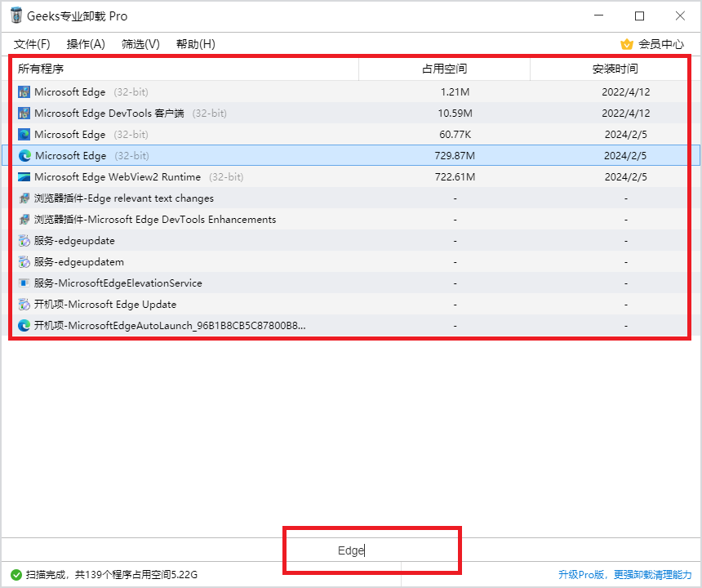Close the Geeks uninstaller window
This screenshot has width=702, height=588.
tap(680, 16)
